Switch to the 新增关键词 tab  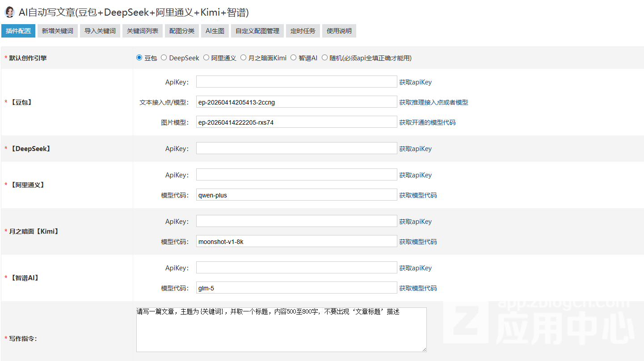58,31
